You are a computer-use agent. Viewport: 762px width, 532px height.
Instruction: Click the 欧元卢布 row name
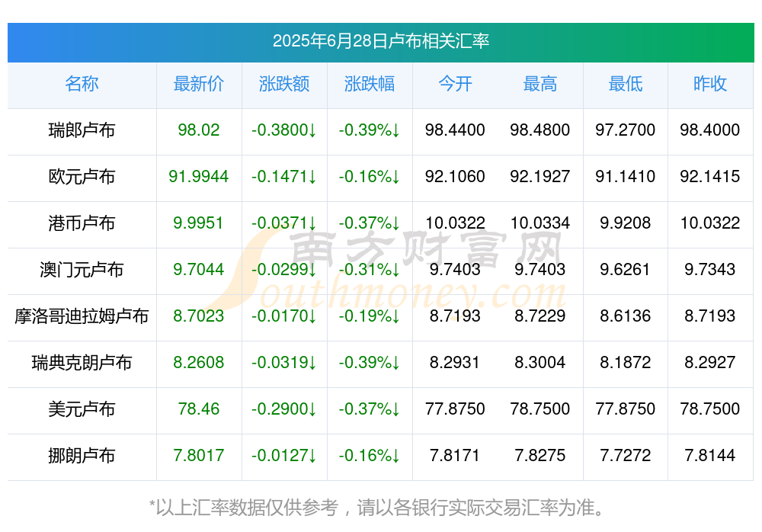pyautogui.click(x=82, y=177)
